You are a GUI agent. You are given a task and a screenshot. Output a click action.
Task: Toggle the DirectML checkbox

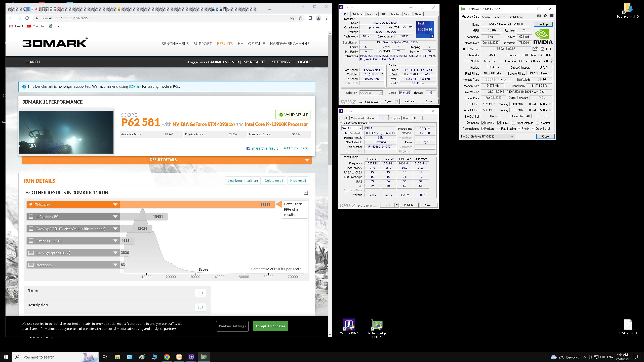point(537,123)
